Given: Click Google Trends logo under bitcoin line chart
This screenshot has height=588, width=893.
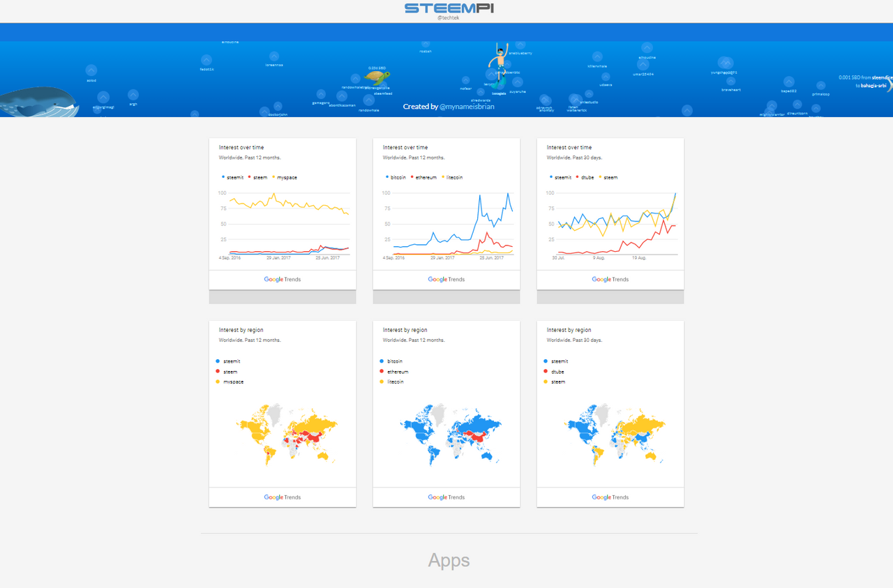Looking at the screenshot, I should click(x=446, y=279).
